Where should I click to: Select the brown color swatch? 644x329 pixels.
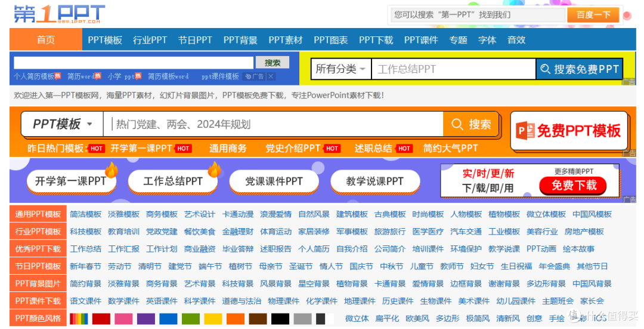[x=258, y=319]
